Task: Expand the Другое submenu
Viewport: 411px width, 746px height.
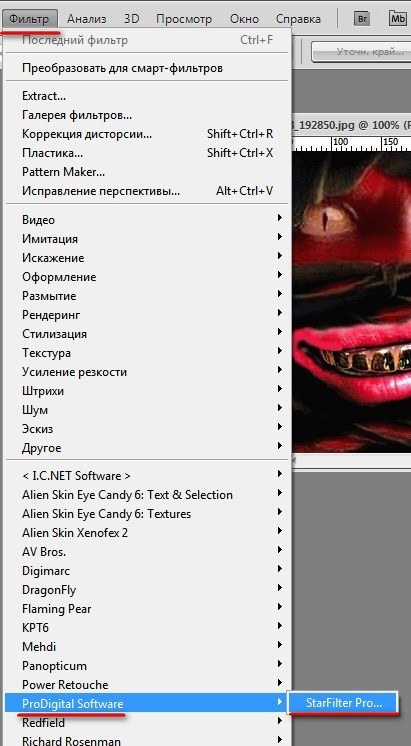Action: pos(147,448)
